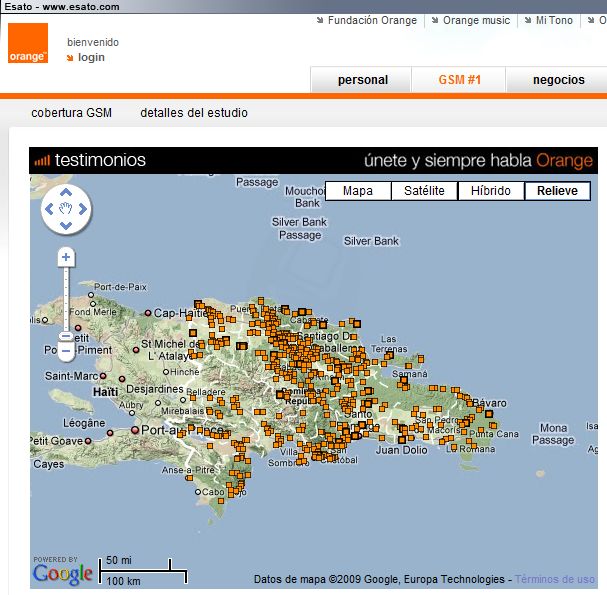Click the Port-au-Prince city marker

click(135, 430)
